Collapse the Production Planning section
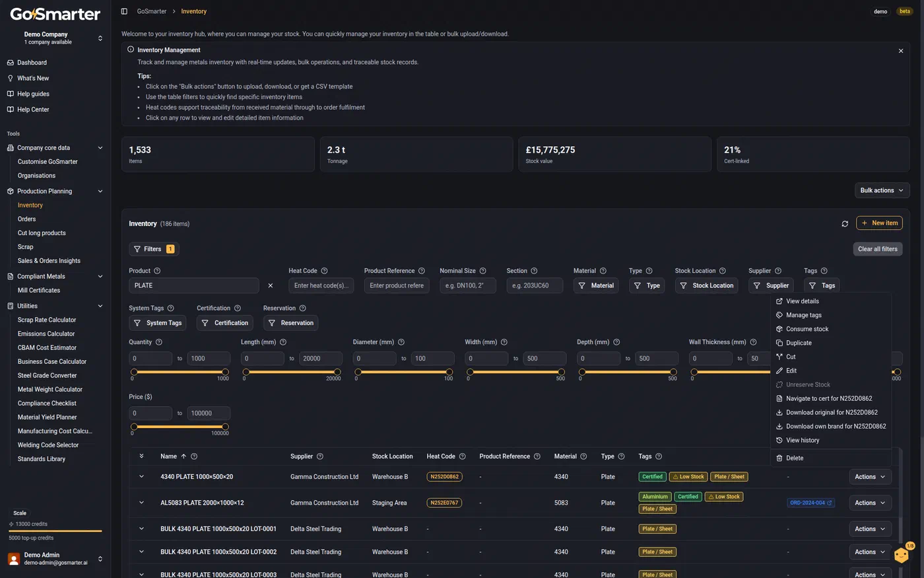Image resolution: width=924 pixels, height=578 pixels. pos(100,192)
